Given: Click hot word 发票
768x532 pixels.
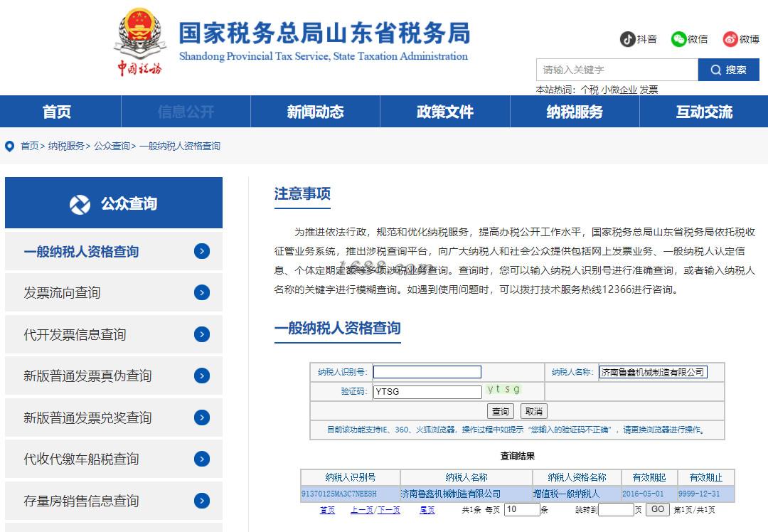Looking at the screenshot, I should [649, 90].
